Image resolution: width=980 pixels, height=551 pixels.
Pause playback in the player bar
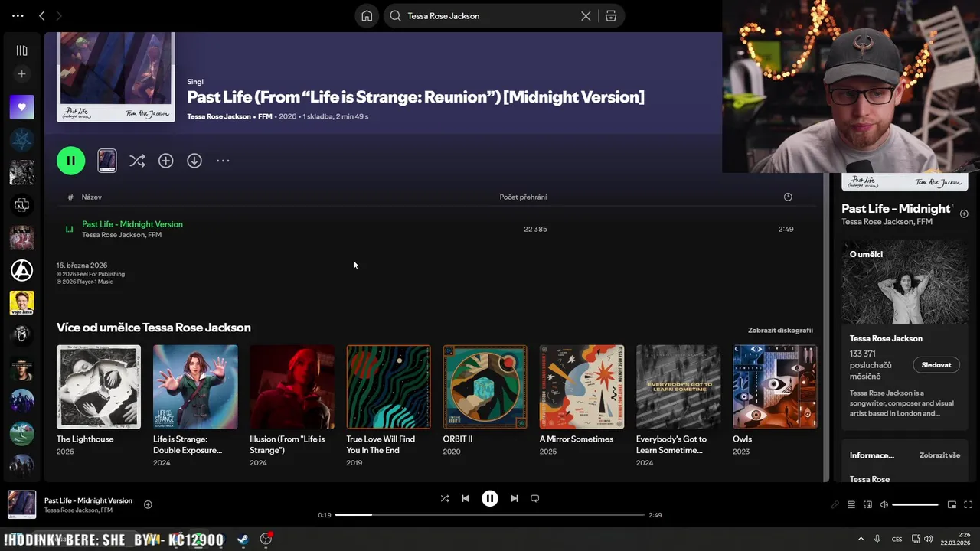pos(490,498)
